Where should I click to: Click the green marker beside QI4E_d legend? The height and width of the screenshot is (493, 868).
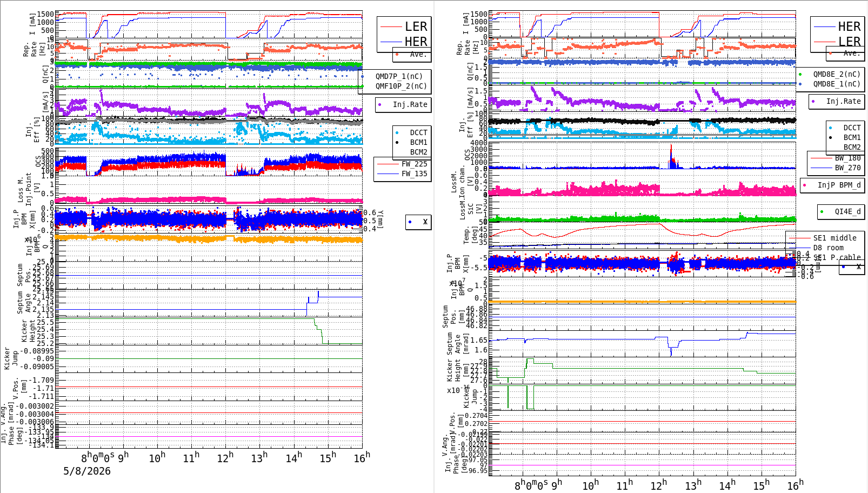(x=822, y=211)
